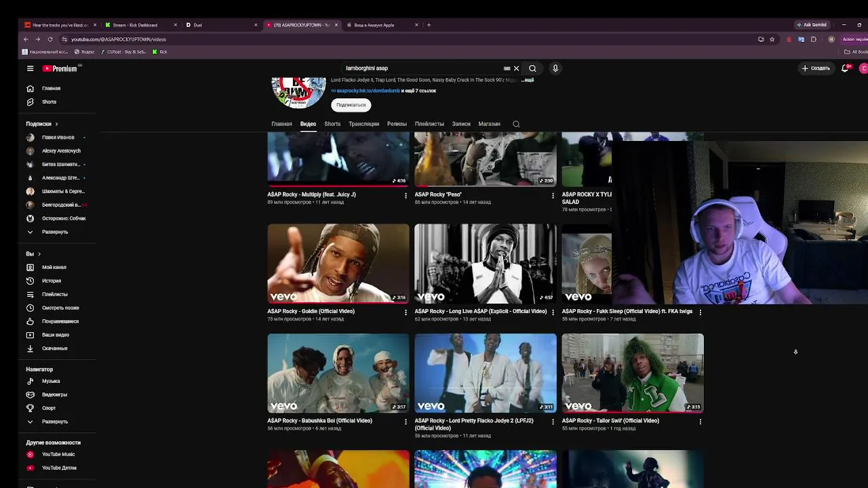Viewport: 868px width, 488px height.
Task: Open options menu for Long Live A$AP video
Action: (553, 312)
